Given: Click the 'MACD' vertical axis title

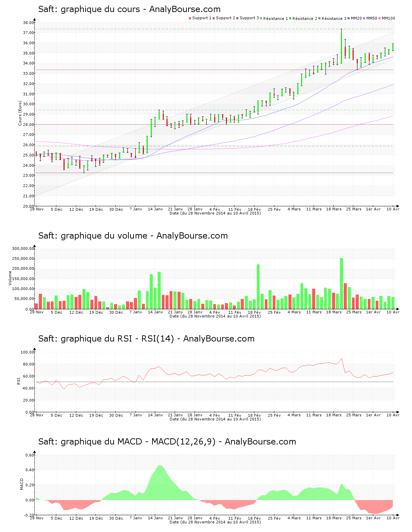Looking at the screenshot, I should tap(22, 484).
